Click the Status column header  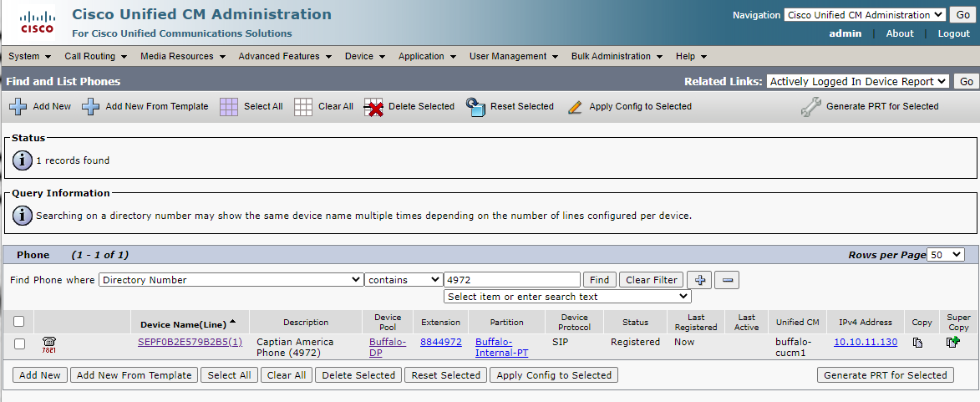635,323
